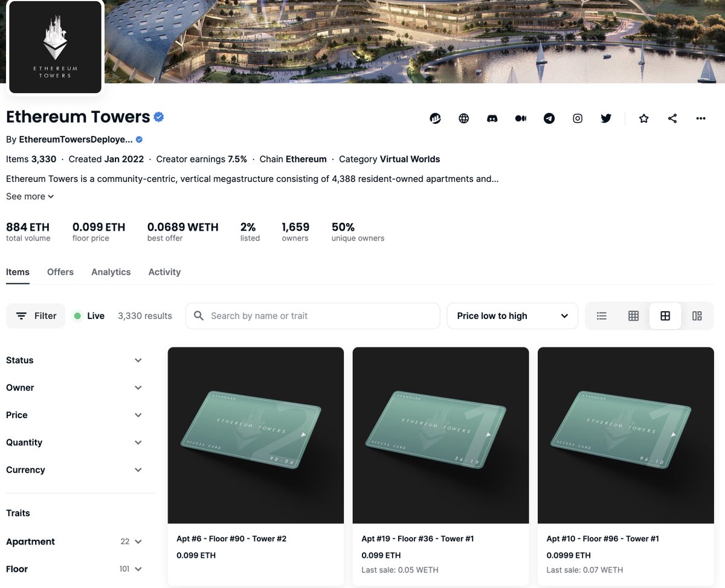Expand the Owner filter

click(75, 387)
